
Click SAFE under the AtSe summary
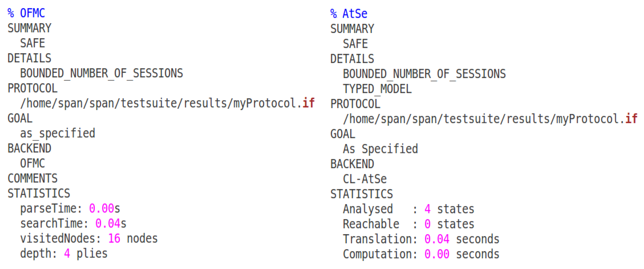355,44
